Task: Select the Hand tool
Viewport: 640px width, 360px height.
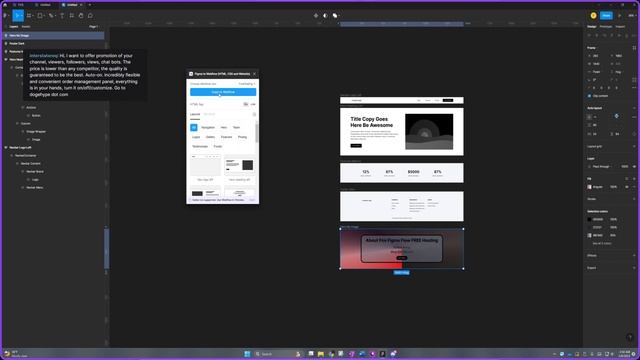Action: (81, 16)
